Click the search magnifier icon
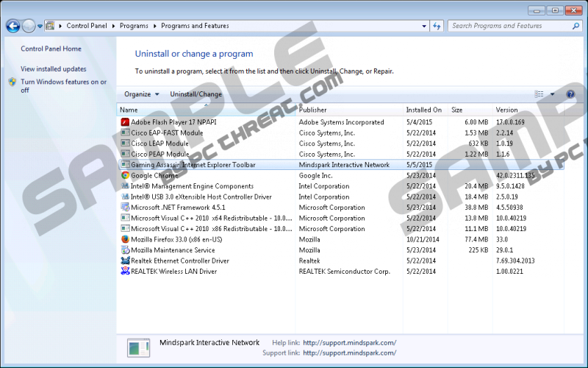 pos(576,26)
